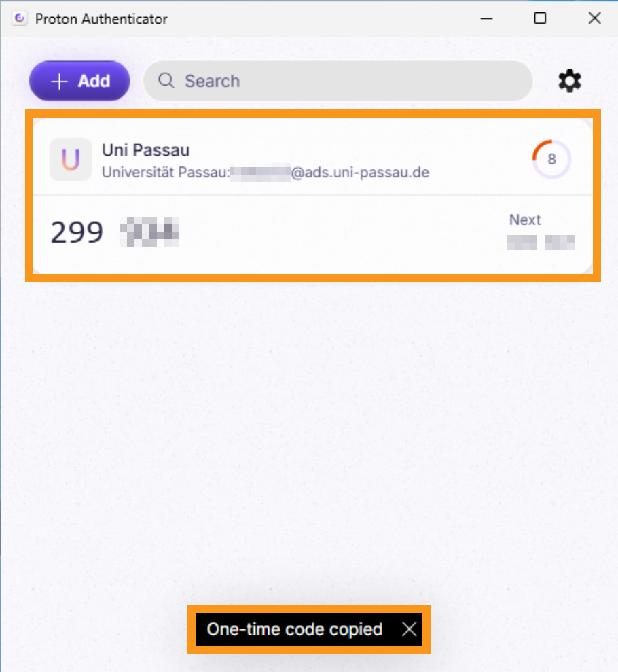
Task: Click the plus icon on Add button
Action: 59,81
